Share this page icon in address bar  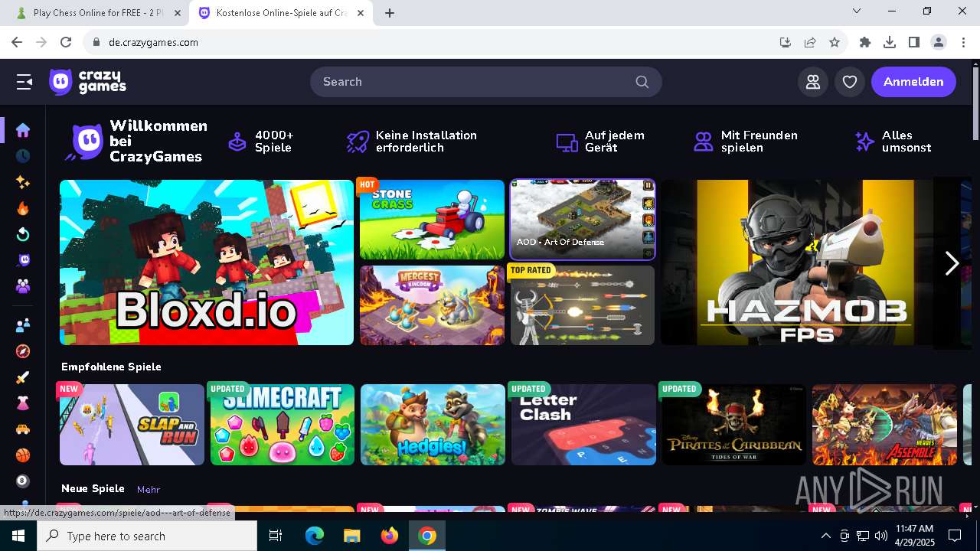(x=810, y=42)
